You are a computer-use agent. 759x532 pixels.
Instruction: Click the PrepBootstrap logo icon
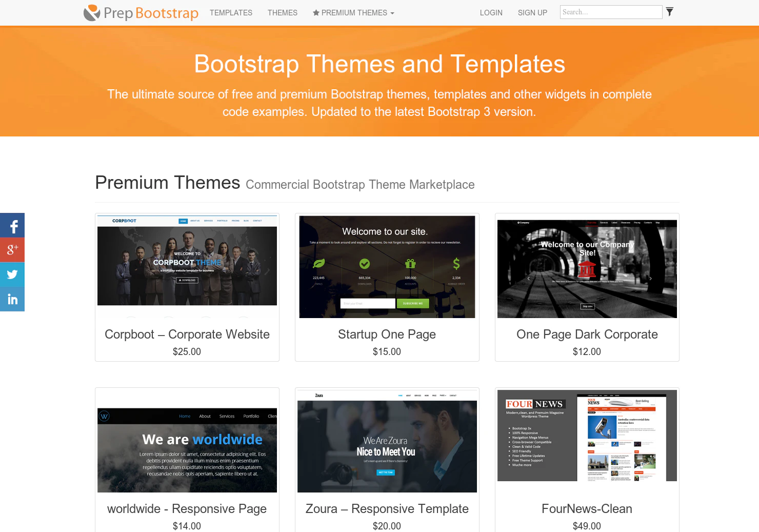point(91,12)
